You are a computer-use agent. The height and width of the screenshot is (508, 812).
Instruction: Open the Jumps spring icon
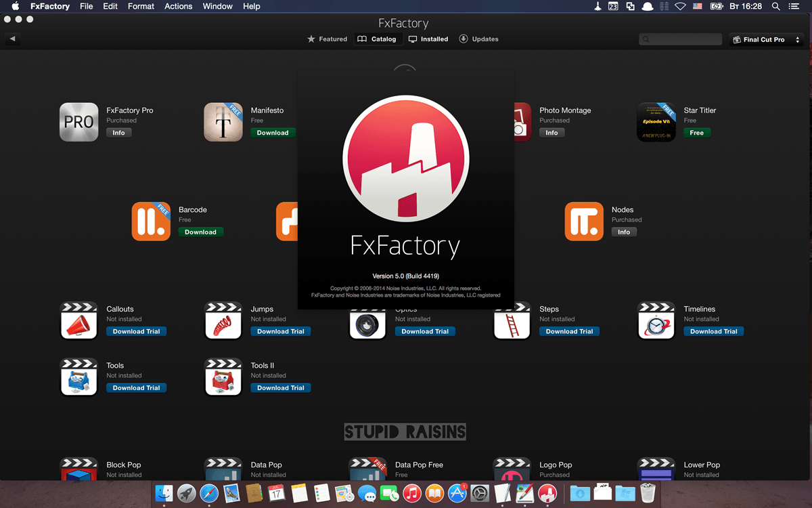pyautogui.click(x=223, y=320)
